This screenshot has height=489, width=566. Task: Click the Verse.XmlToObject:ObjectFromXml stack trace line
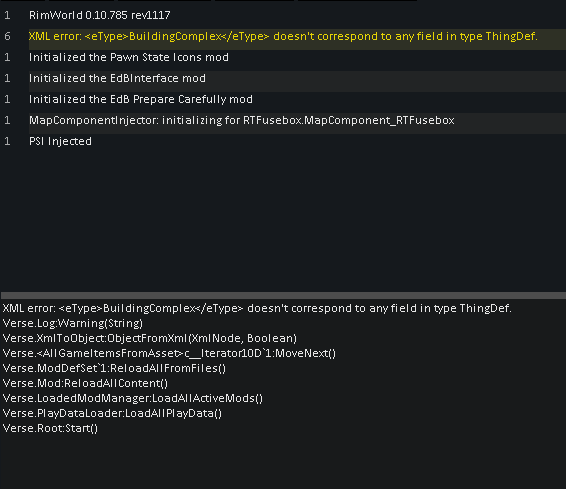(150, 338)
